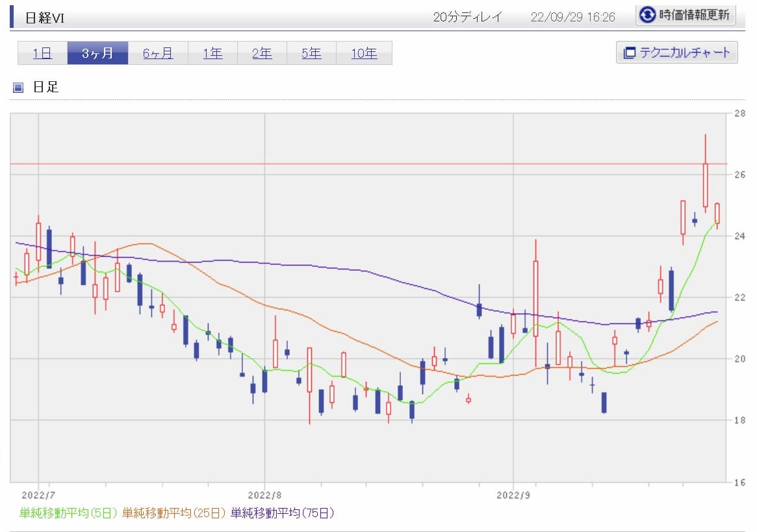Show the 5年 chart period
757x532 pixels.
point(311,53)
